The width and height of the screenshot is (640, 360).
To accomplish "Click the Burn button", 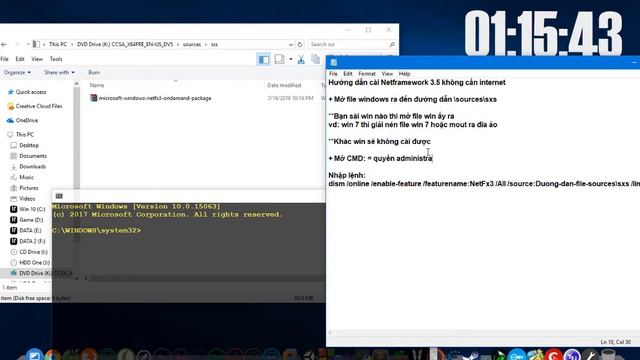I will pos(94,72).
